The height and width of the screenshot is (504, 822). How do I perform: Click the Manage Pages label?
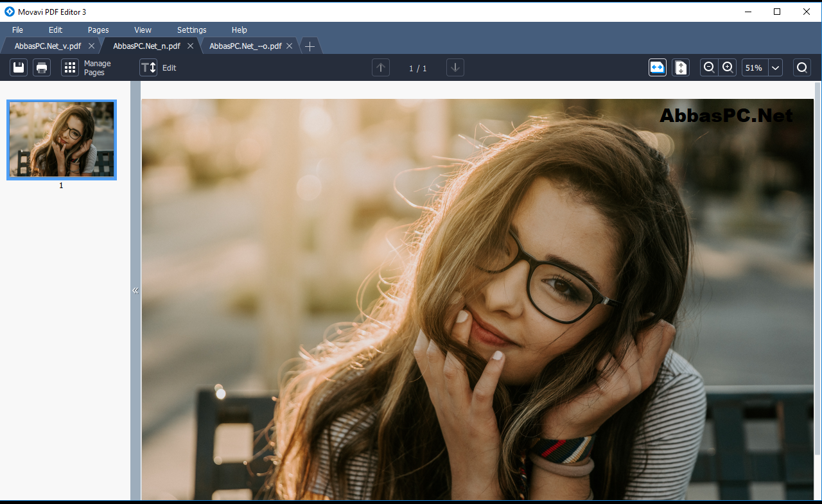(98, 68)
